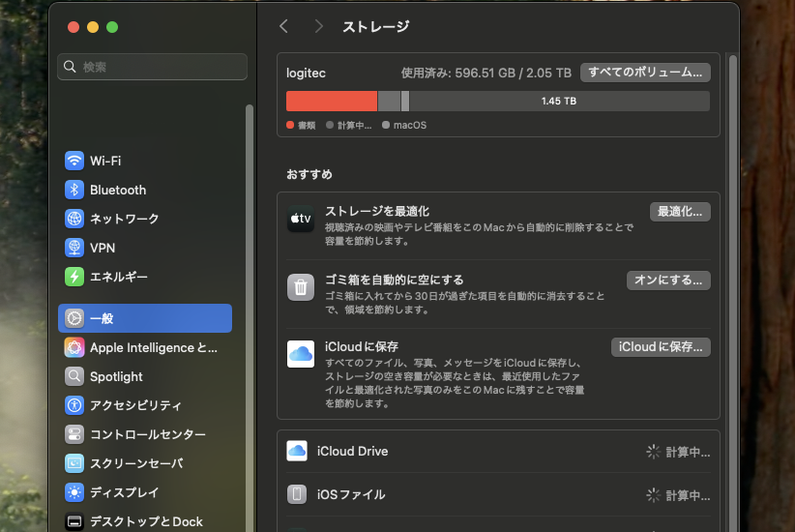Click the コントロールセンター icon
Image resolution: width=795 pixels, height=532 pixels.
(x=74, y=434)
